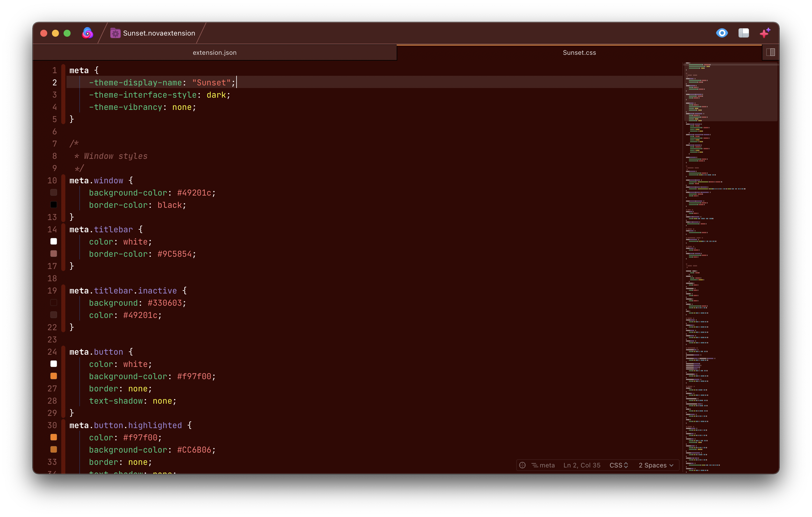Toggle the split editor icon beside tabs
The image size is (812, 517).
coord(771,52)
